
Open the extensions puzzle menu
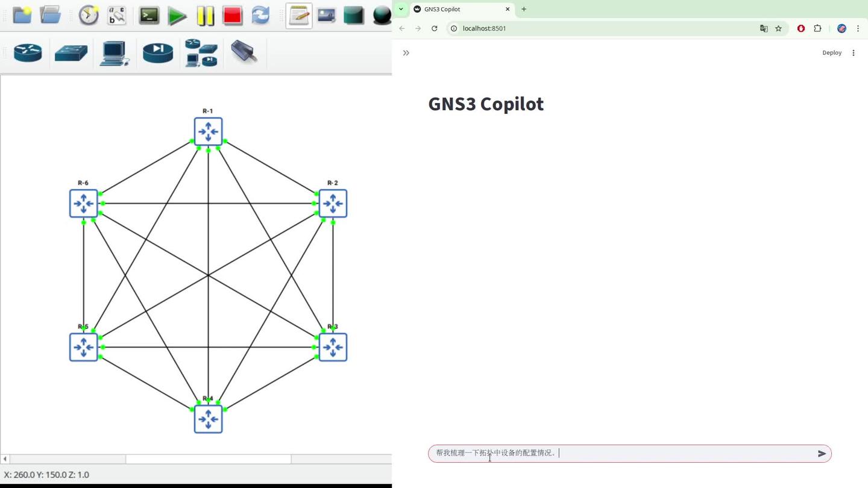[817, 28]
